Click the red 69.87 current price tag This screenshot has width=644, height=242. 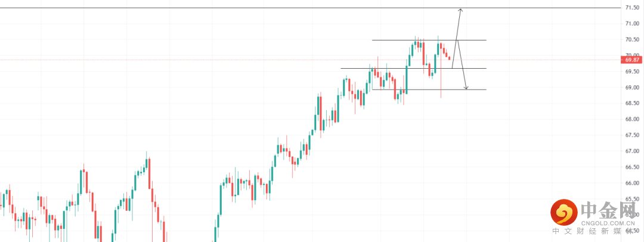click(x=632, y=60)
